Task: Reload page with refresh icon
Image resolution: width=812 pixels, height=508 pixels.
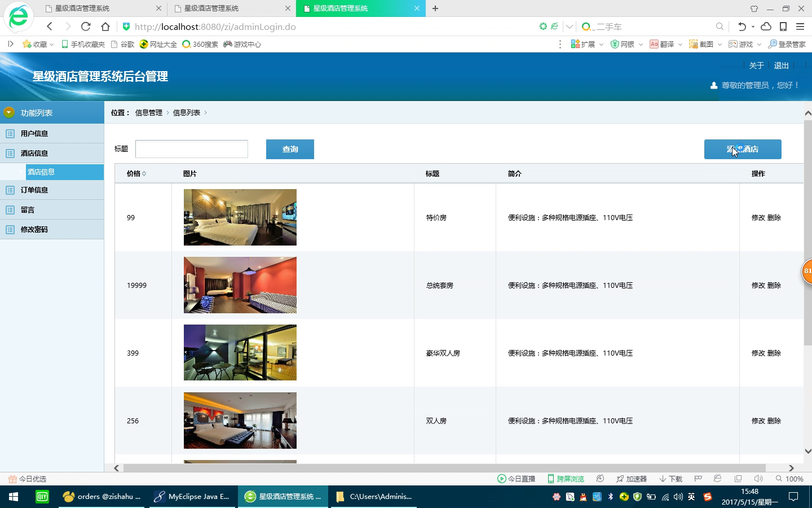Action: point(86,27)
